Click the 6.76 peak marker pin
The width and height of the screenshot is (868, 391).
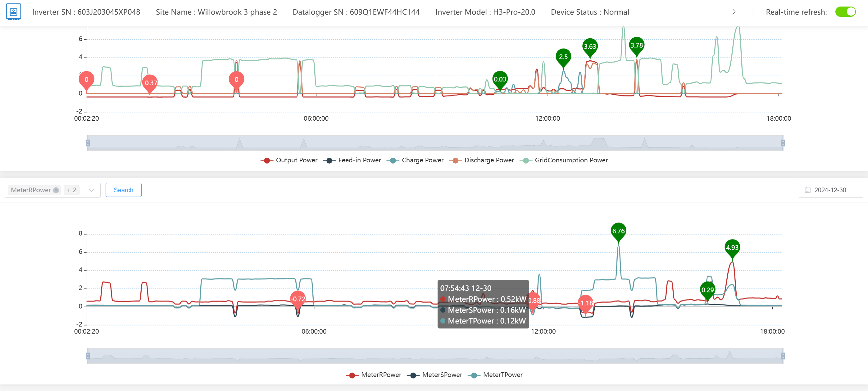click(618, 231)
